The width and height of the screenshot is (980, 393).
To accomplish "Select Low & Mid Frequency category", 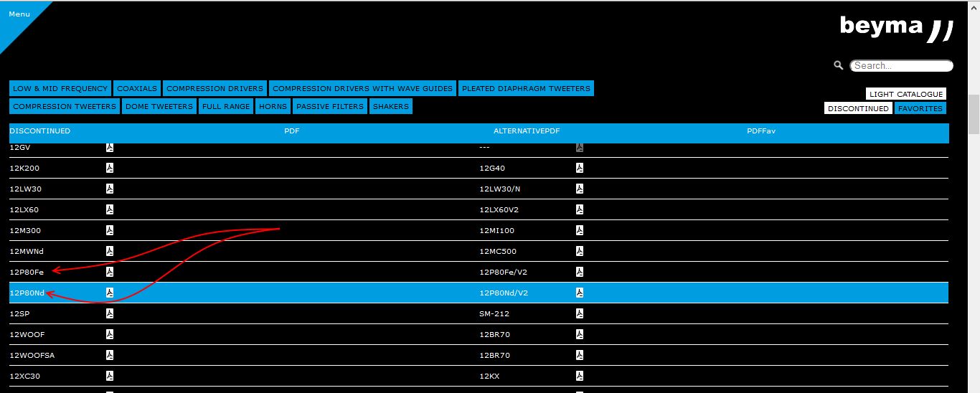I will pos(60,88).
